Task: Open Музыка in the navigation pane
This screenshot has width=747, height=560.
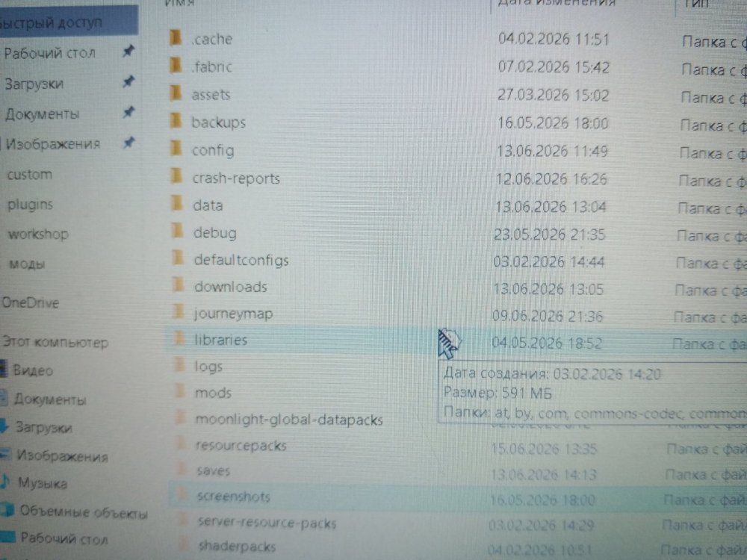Action: pyautogui.click(x=42, y=483)
